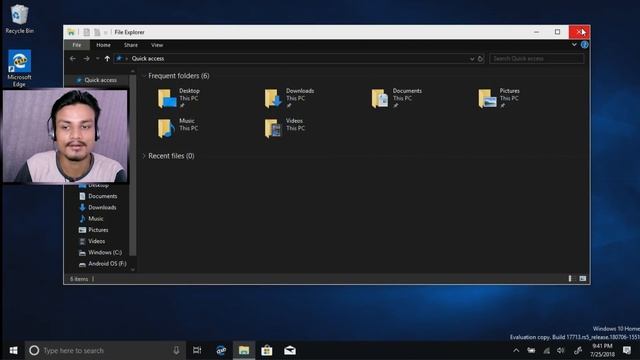Open Microsoft Edge desktop shortcut
Screen dimensions: 640x360
[x=19, y=68]
